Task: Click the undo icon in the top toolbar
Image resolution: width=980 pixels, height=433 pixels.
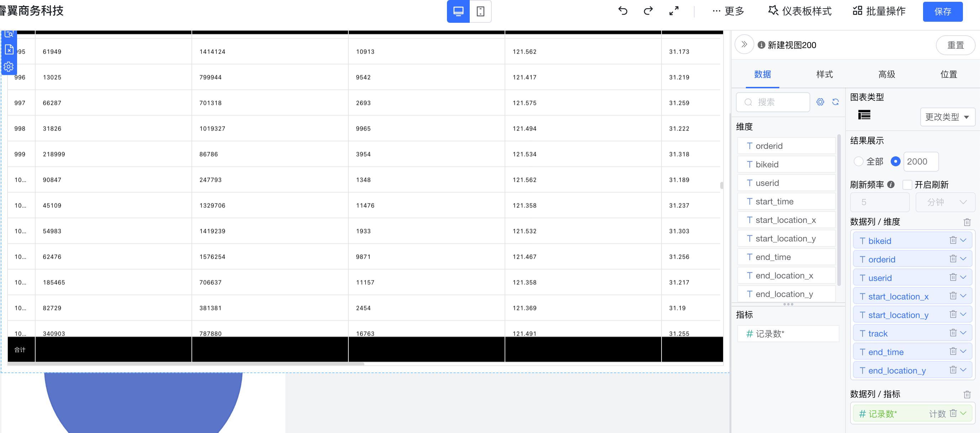Action: pos(623,11)
